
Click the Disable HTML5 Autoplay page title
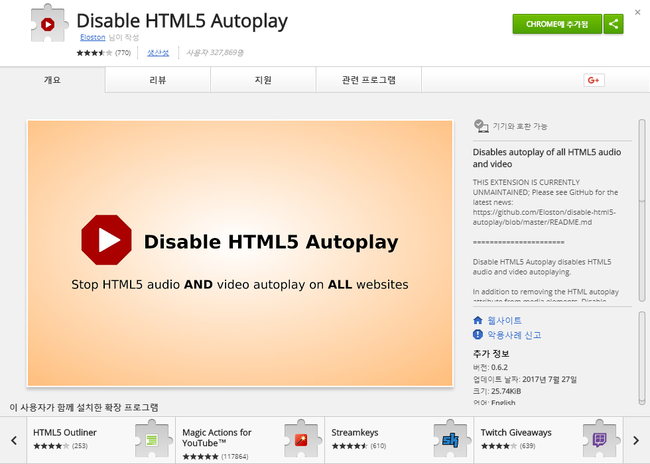[x=182, y=21]
